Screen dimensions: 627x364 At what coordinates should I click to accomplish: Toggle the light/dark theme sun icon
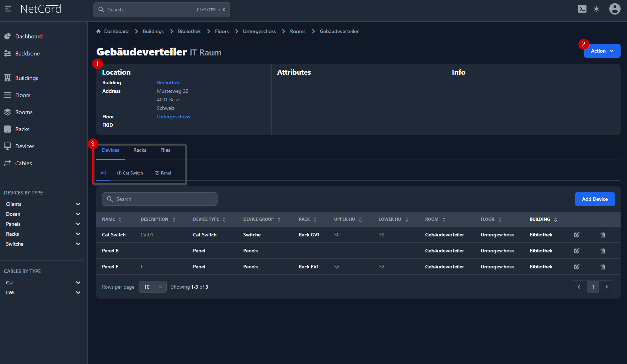[596, 9]
